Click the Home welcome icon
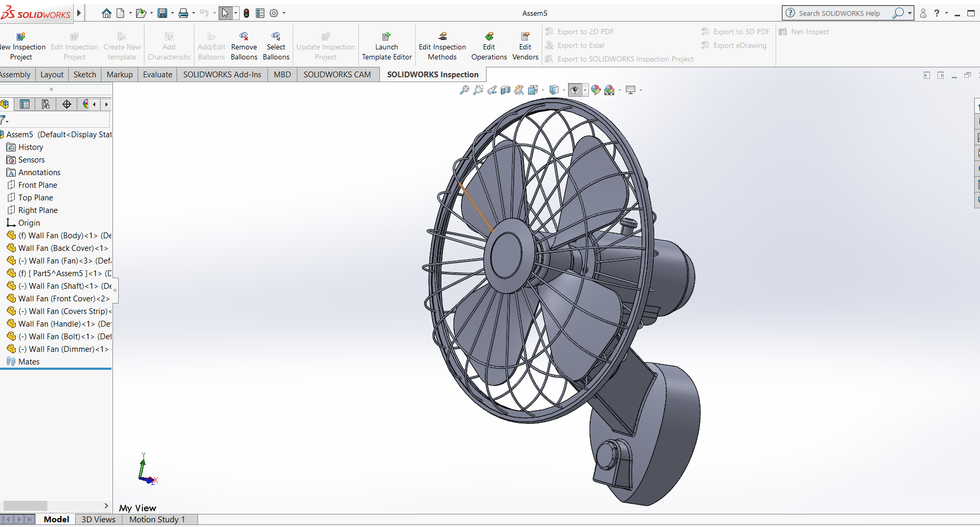 coord(106,13)
